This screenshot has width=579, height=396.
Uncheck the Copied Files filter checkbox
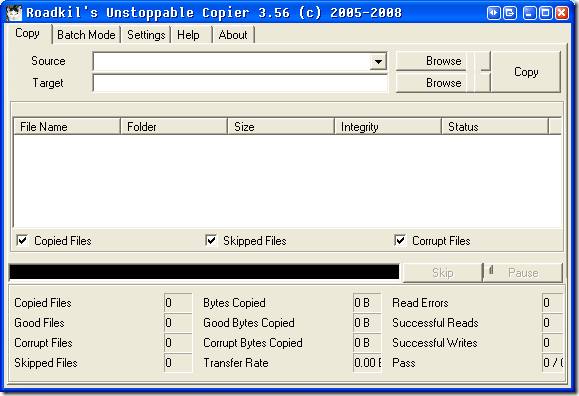(23, 240)
